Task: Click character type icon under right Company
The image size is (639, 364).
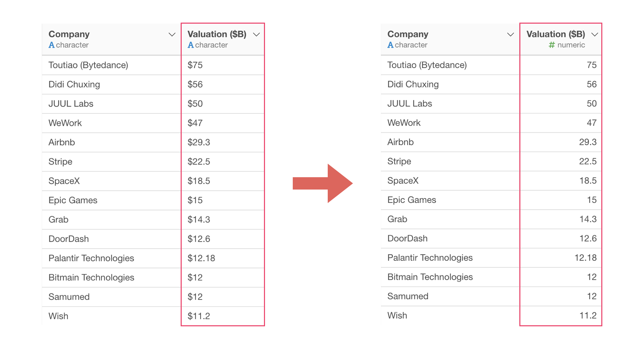Action: tap(390, 45)
